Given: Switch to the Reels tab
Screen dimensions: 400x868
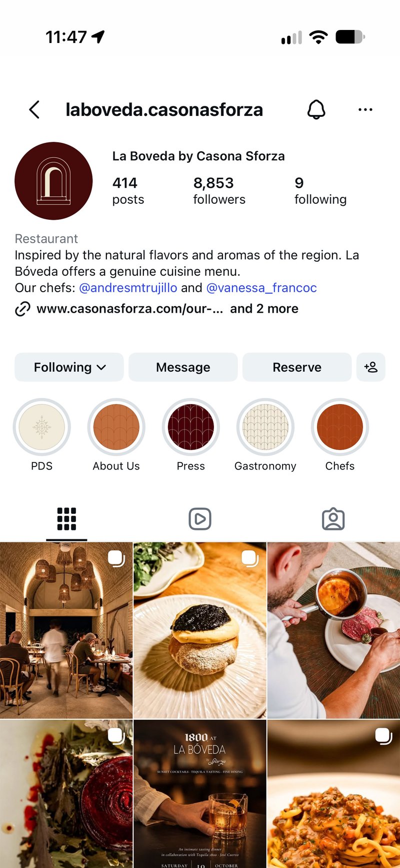Looking at the screenshot, I should coord(200,519).
